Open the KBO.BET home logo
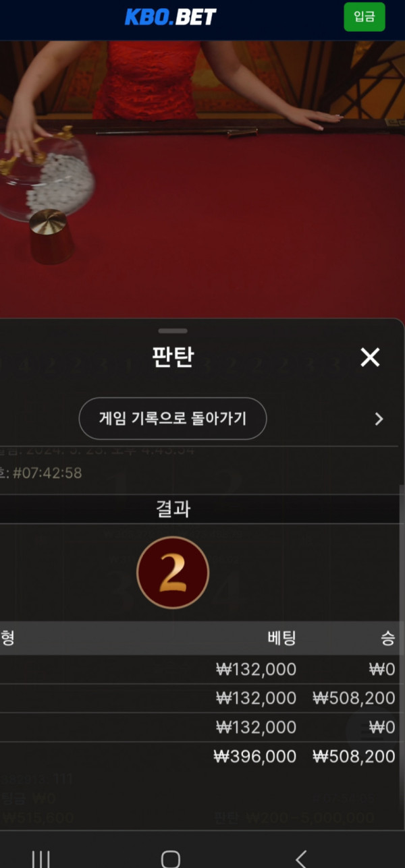 pos(171,17)
